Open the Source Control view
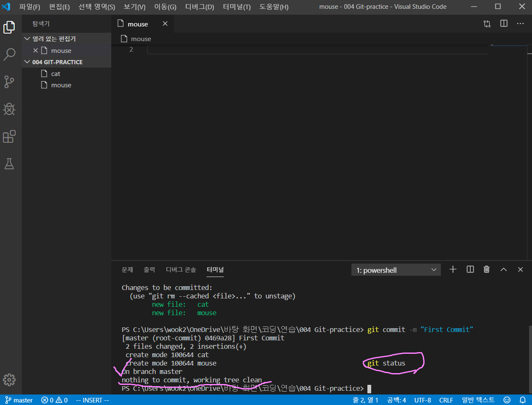The height and width of the screenshot is (405, 532). (9, 81)
